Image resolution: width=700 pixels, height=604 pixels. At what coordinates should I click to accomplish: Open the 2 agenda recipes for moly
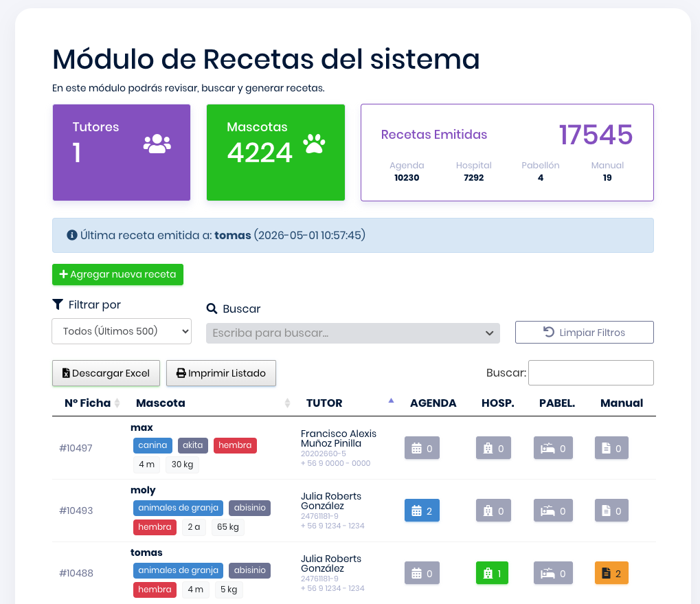coord(422,511)
